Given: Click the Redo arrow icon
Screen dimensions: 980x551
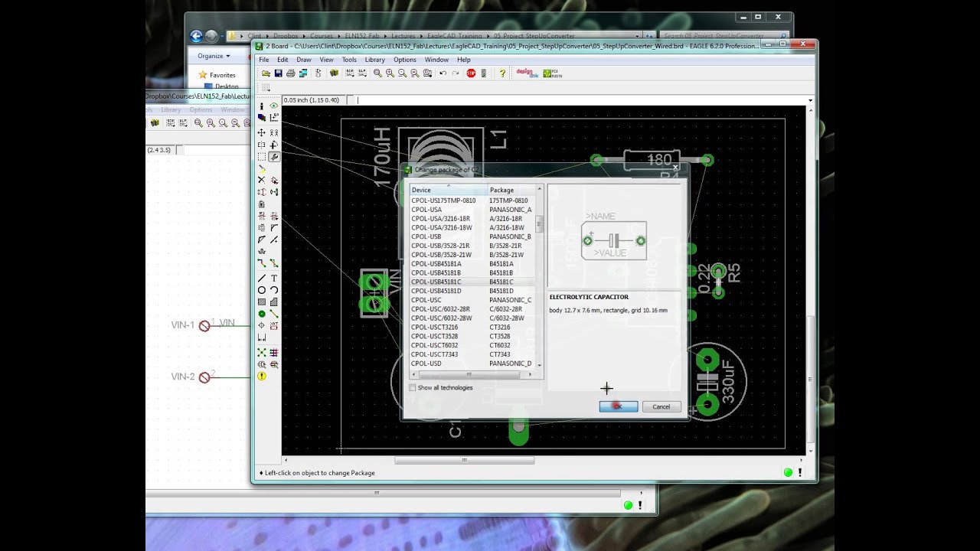Looking at the screenshot, I should [455, 73].
